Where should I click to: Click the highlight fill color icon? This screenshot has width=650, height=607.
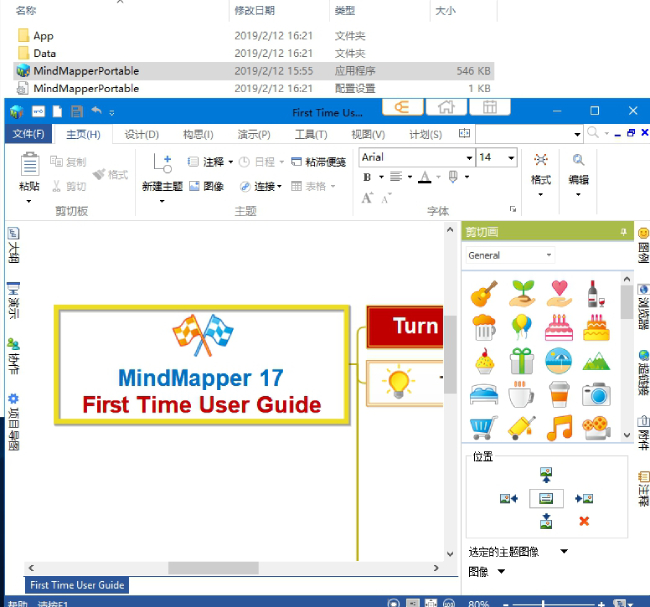pos(453,177)
